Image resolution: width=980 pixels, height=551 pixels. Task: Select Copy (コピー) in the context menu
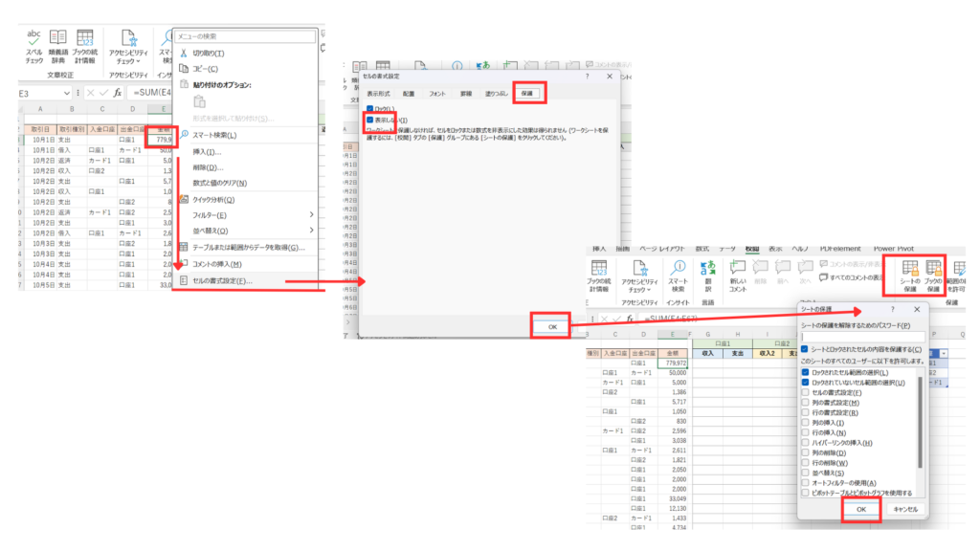(x=205, y=69)
